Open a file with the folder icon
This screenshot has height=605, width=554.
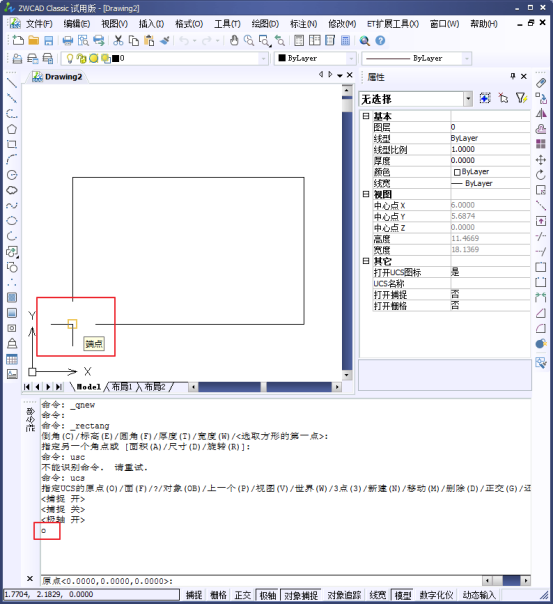[34, 41]
